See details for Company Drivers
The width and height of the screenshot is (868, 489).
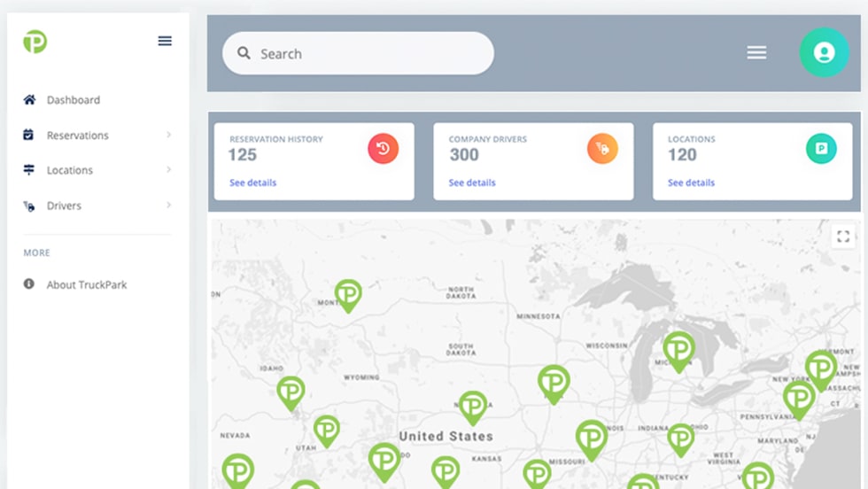(471, 182)
